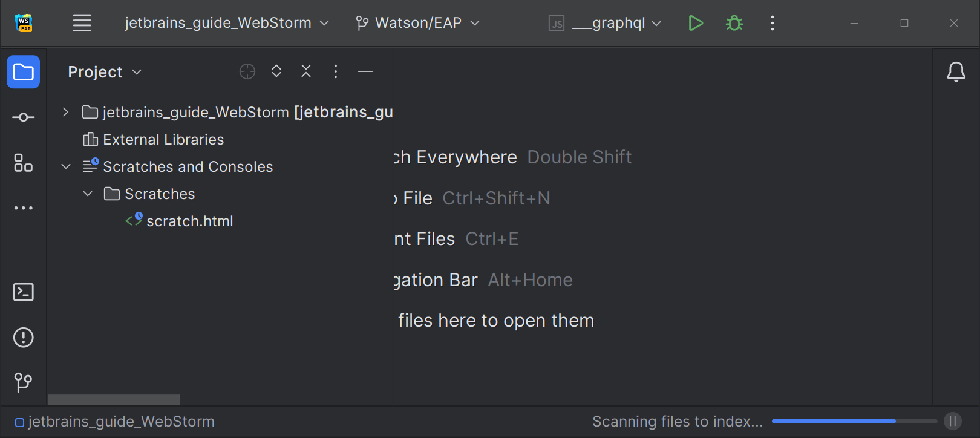980x438 pixels.
Task: Expand the jetbrains_guide_WebStorm folder node
Action: [65, 112]
